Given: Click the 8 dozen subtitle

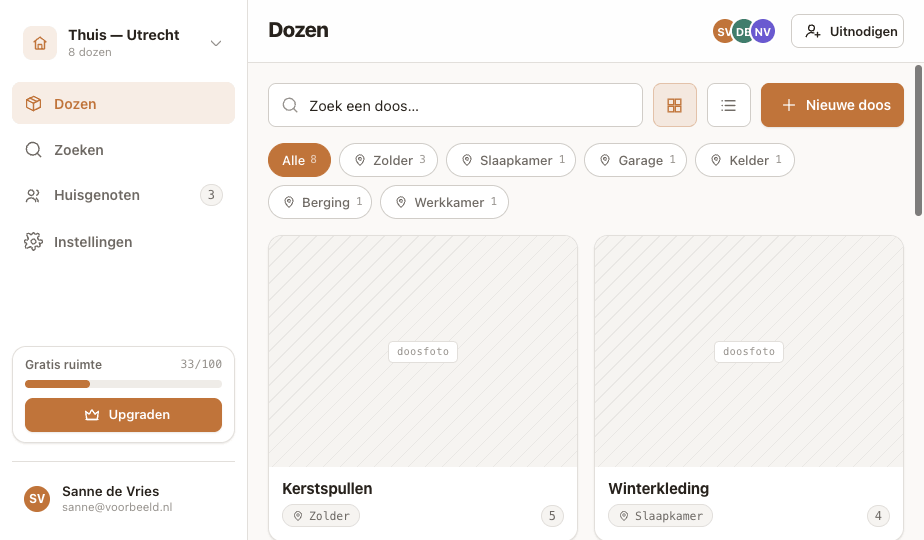Looking at the screenshot, I should (90, 52).
